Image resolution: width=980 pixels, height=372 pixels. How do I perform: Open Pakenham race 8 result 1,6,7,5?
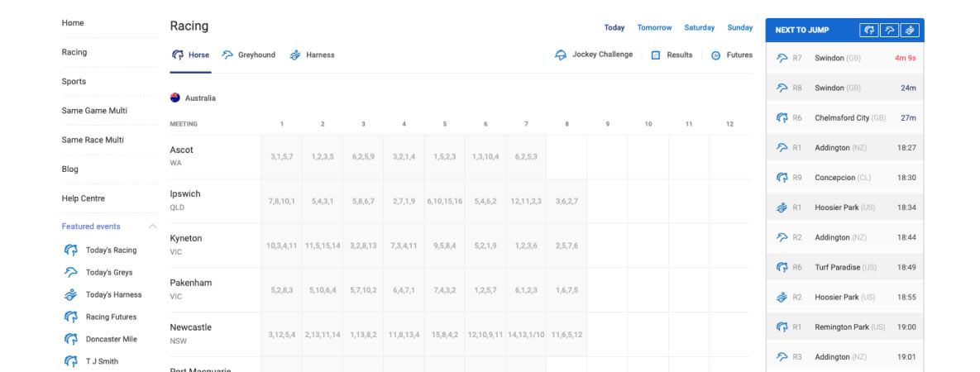[566, 290]
